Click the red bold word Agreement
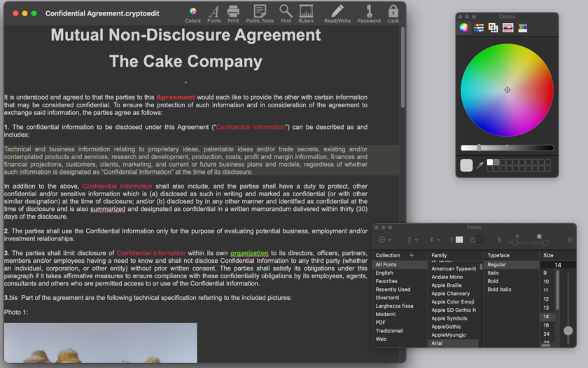 [176, 97]
